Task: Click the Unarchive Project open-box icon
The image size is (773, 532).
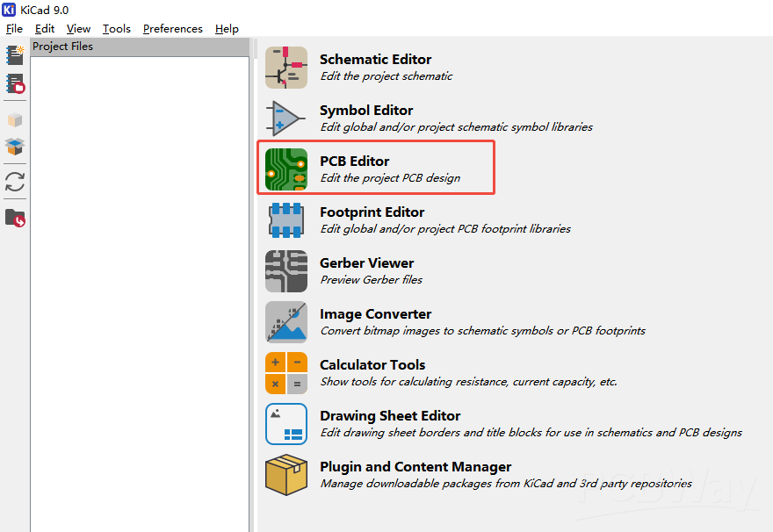Action: (15, 146)
